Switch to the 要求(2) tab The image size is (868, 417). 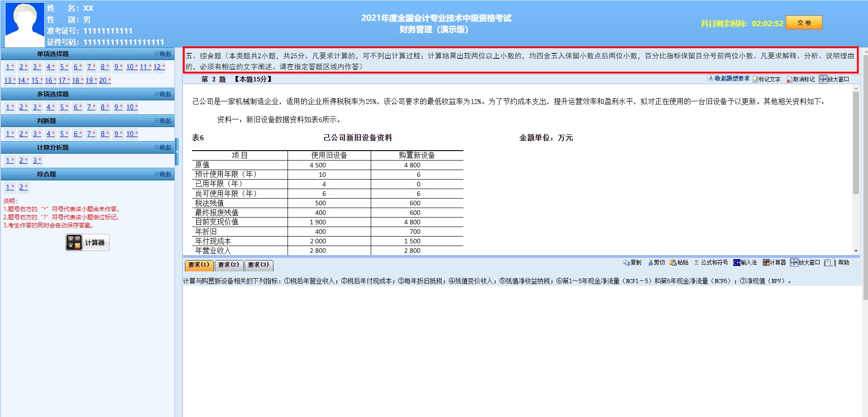click(x=229, y=265)
